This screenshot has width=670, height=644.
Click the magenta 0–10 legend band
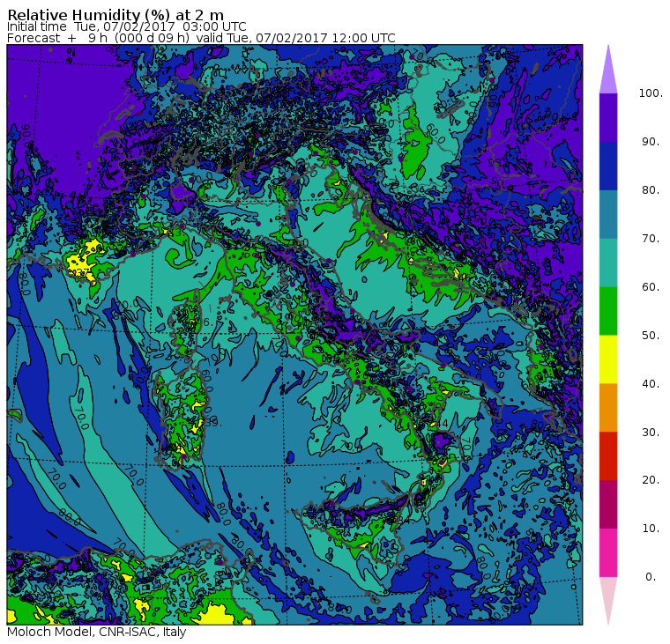tap(608, 552)
